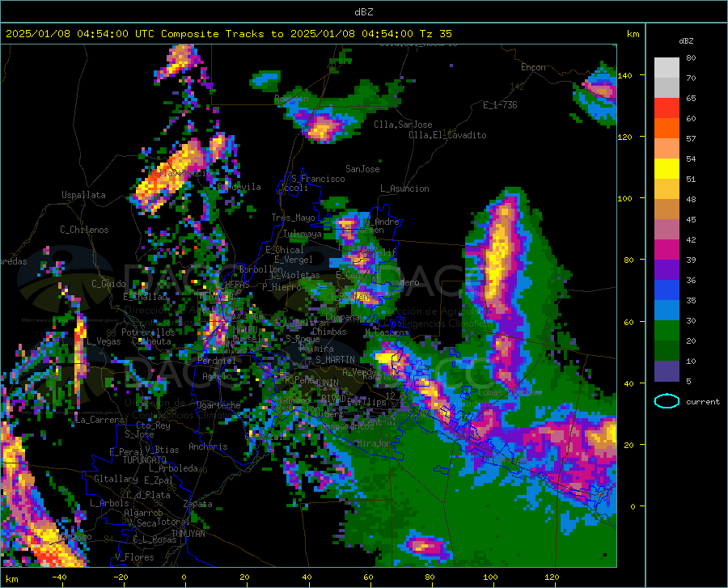Click the 'S_Francisco' map label
The width and height of the screenshot is (728, 588).
pos(318,179)
